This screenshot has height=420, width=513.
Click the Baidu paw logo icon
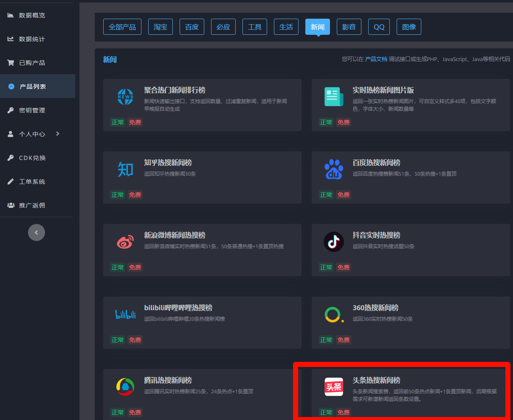click(x=334, y=169)
